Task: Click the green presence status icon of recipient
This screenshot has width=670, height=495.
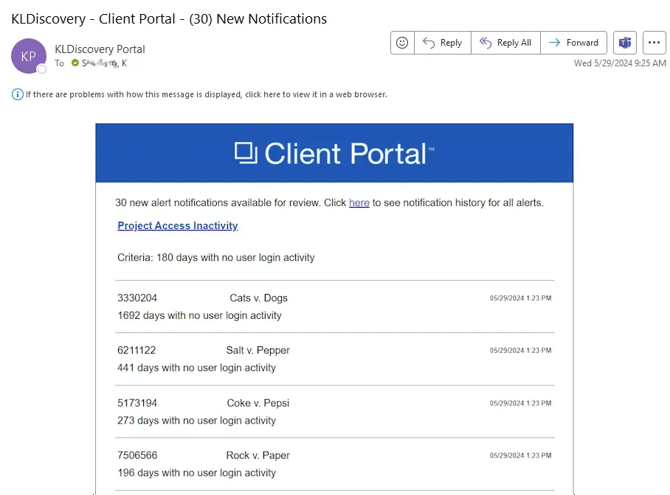Action: pos(75,63)
